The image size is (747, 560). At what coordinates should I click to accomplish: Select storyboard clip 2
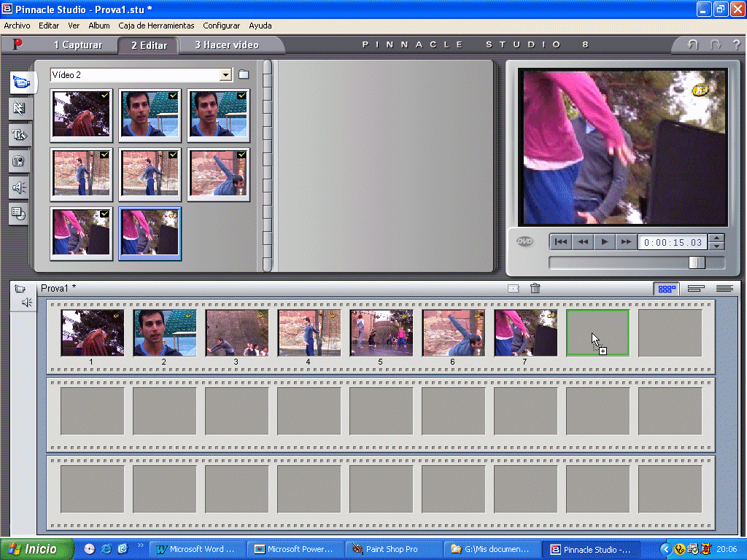pyautogui.click(x=165, y=332)
